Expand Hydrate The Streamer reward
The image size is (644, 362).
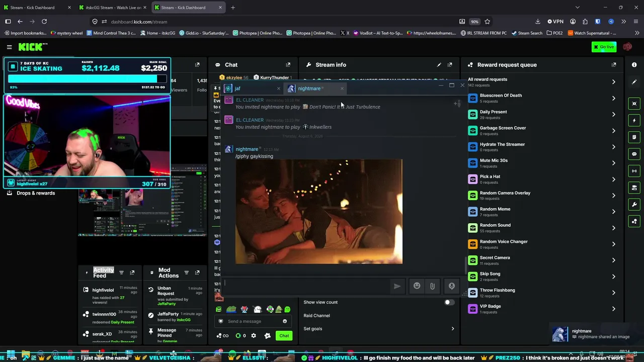(x=613, y=147)
